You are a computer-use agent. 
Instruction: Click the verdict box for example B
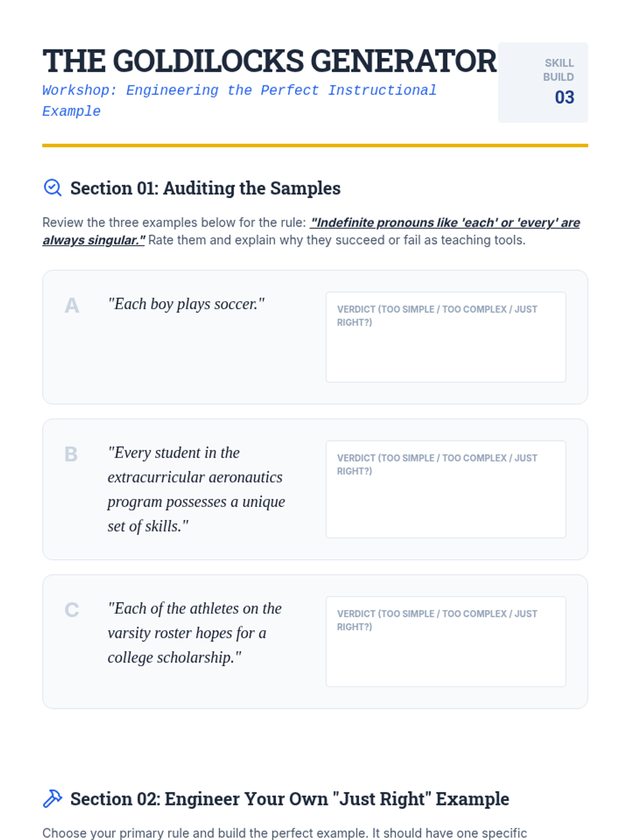[x=446, y=489]
